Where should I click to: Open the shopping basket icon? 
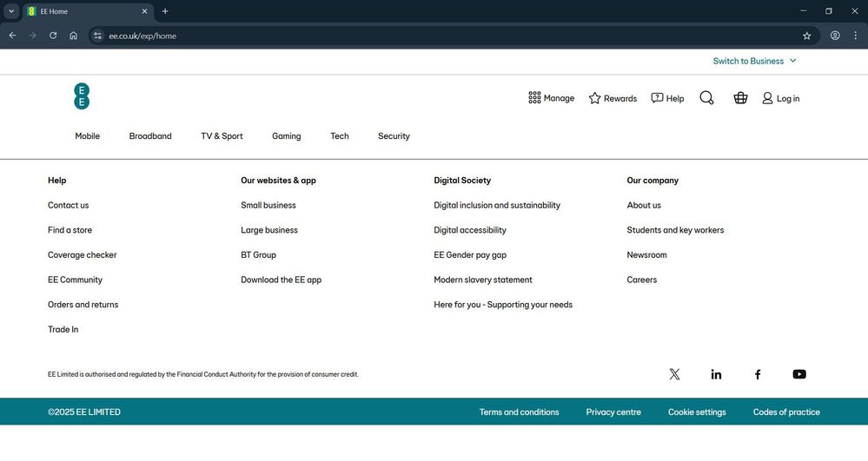click(740, 98)
